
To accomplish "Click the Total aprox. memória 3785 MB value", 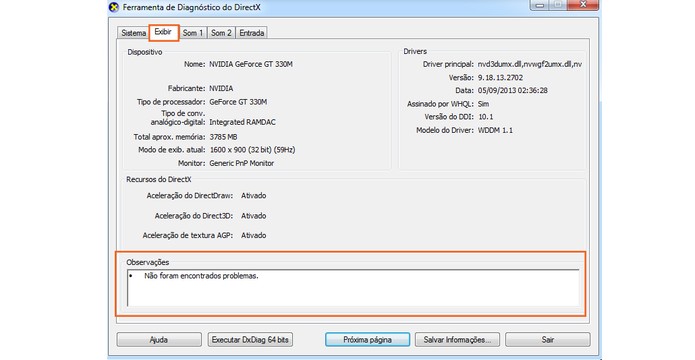I will click(223, 137).
